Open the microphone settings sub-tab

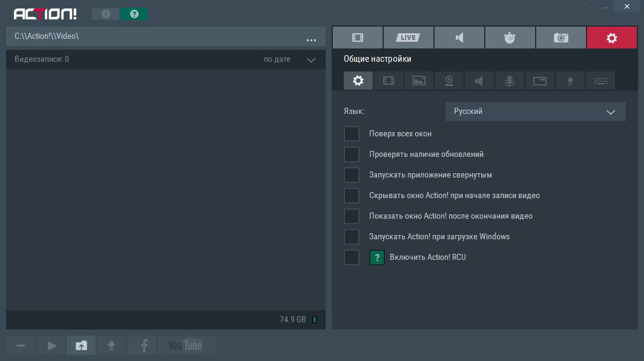[x=509, y=81]
